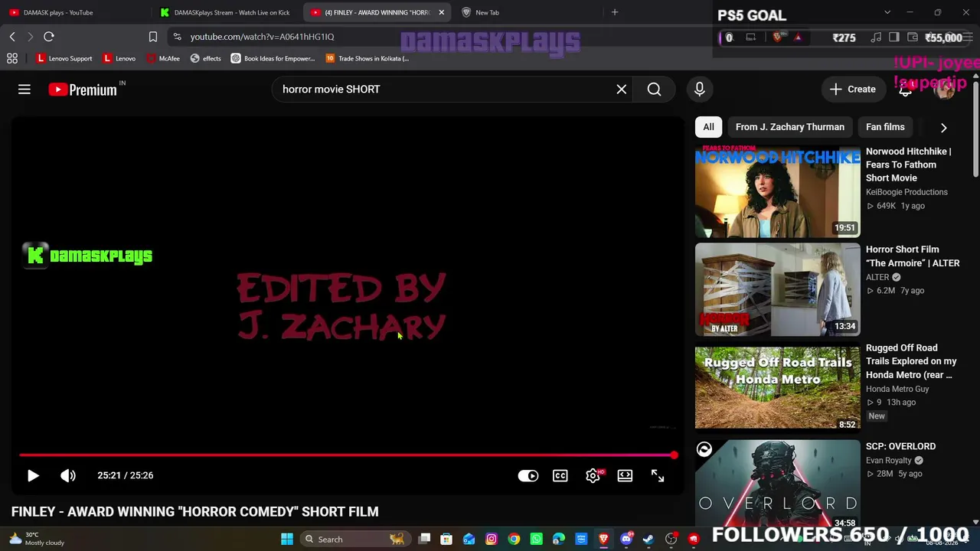Go back in browser history
This screenshot has height=551, width=980.
[x=12, y=37]
